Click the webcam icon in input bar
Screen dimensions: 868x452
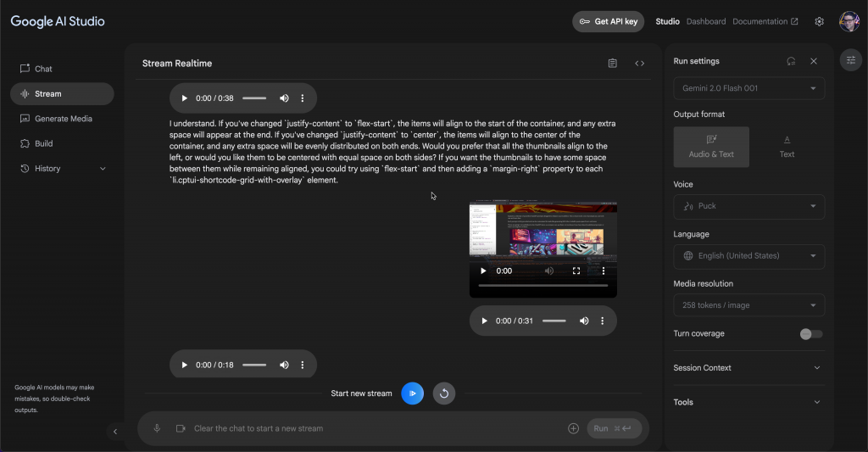pos(181,428)
